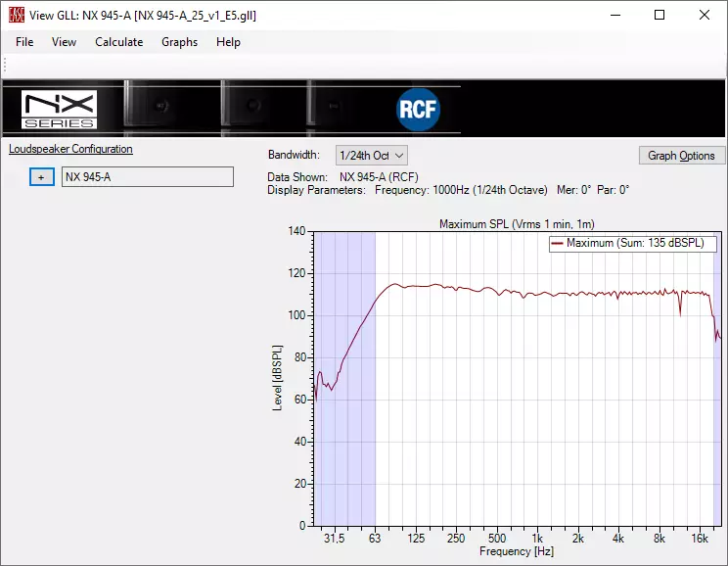Open the Bandwidth 1/24th Oct dropdown
This screenshot has height=566, width=728.
pyautogui.click(x=371, y=156)
